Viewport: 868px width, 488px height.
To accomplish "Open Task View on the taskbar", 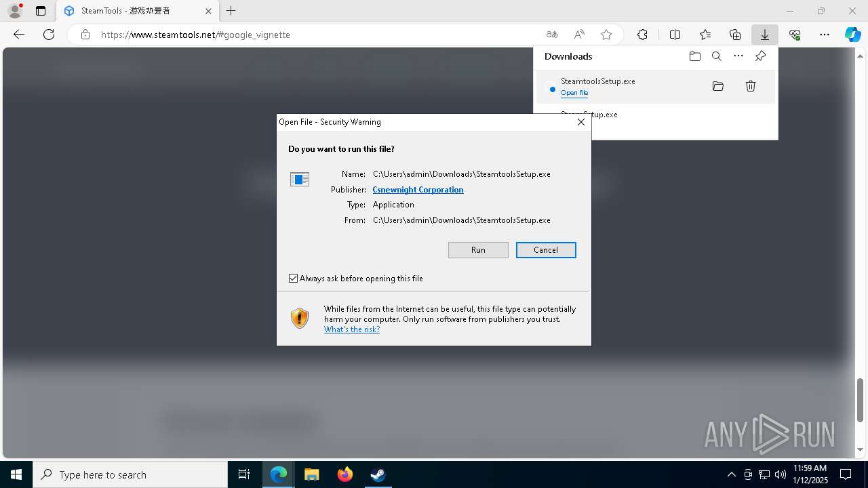I will pyautogui.click(x=244, y=474).
